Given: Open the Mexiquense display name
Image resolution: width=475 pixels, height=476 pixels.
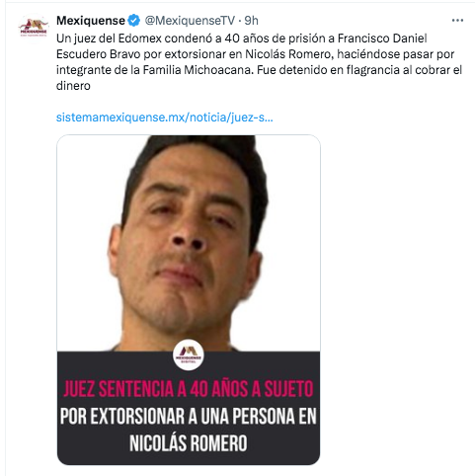Looking at the screenshot, I should pos(91,21).
